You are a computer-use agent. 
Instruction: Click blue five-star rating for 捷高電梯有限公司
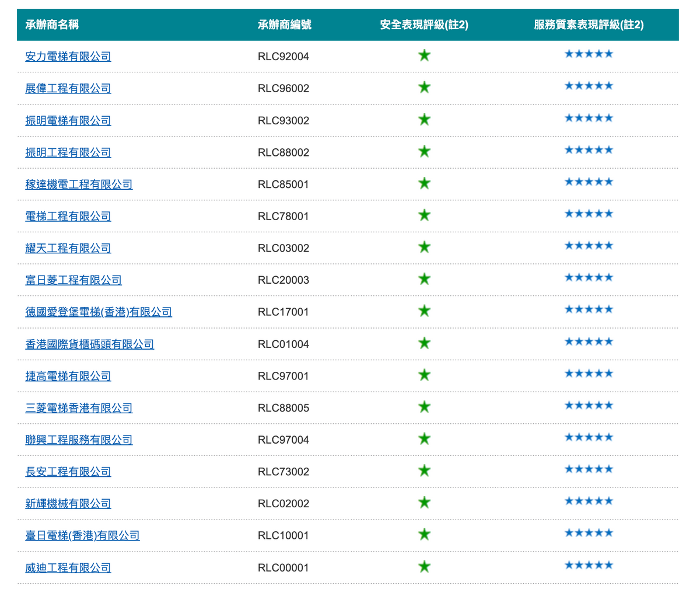click(x=589, y=374)
